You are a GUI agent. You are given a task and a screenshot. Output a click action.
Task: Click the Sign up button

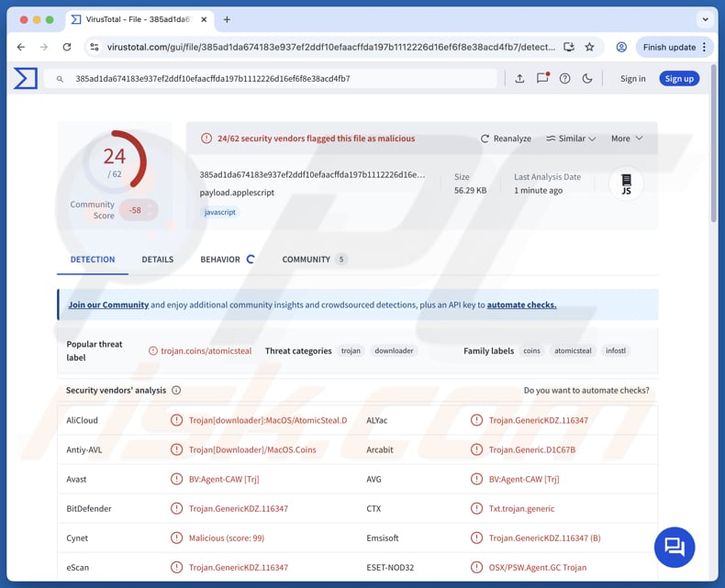click(x=679, y=79)
